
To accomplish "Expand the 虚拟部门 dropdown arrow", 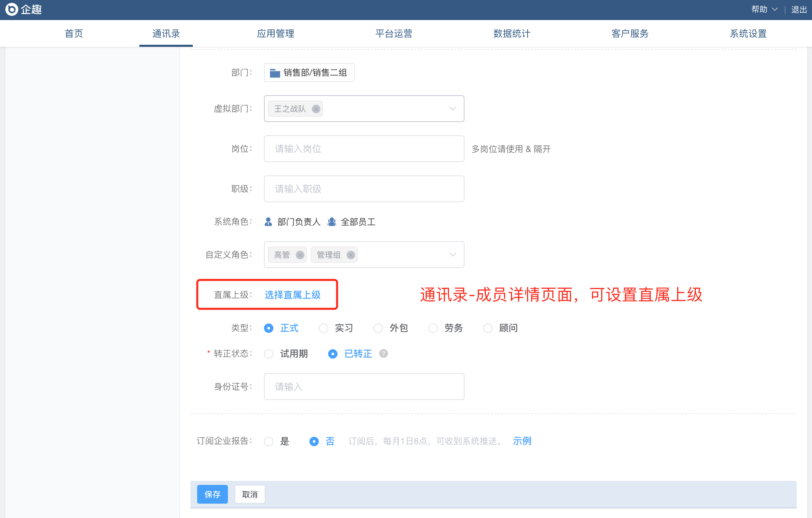I will point(452,109).
